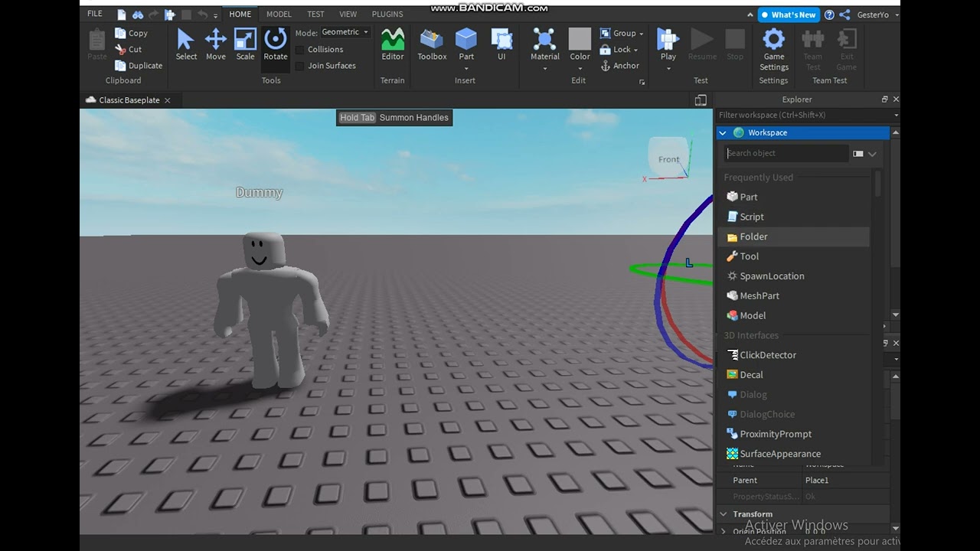The height and width of the screenshot is (551, 980).
Task: Switch to the TEST ribbon tab
Action: (x=315, y=14)
